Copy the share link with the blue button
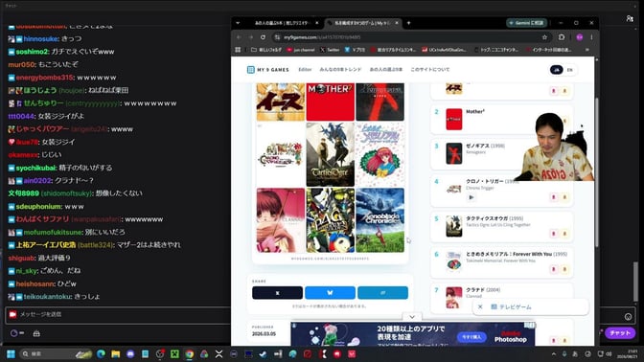 click(382, 293)
